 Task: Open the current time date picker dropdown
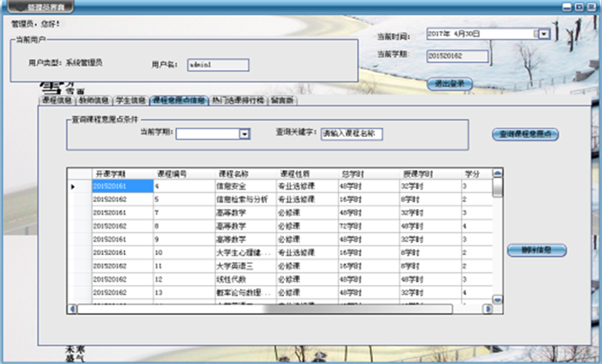coord(542,34)
